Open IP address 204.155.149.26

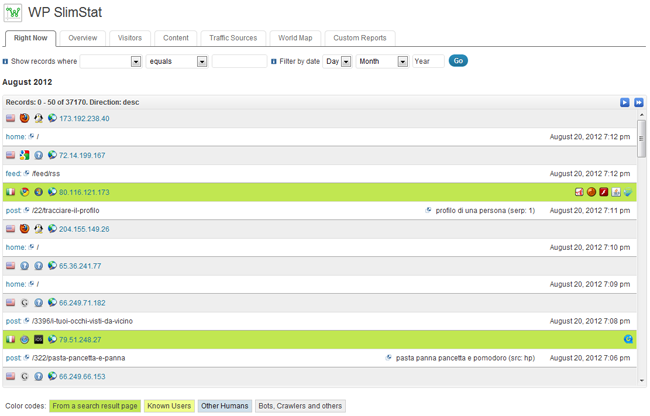84,229
